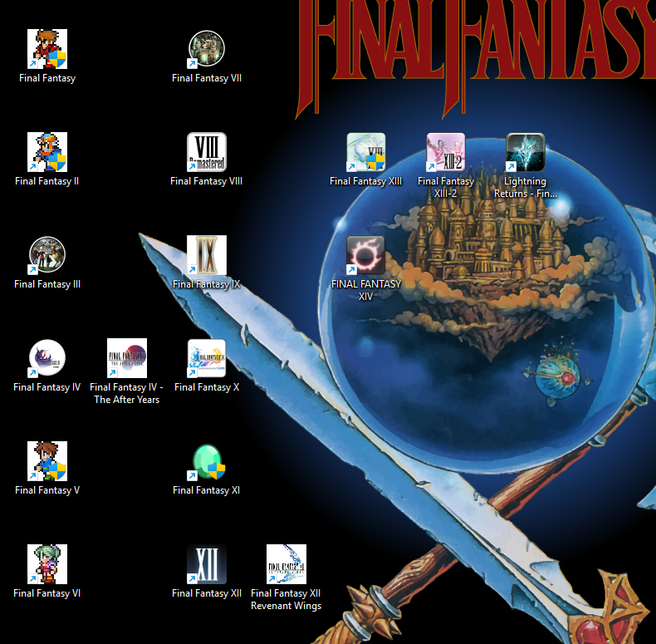The width and height of the screenshot is (656, 644).
Task: Click the Final Fantasy XIII-2 shortcut icon
Action: click(446, 152)
